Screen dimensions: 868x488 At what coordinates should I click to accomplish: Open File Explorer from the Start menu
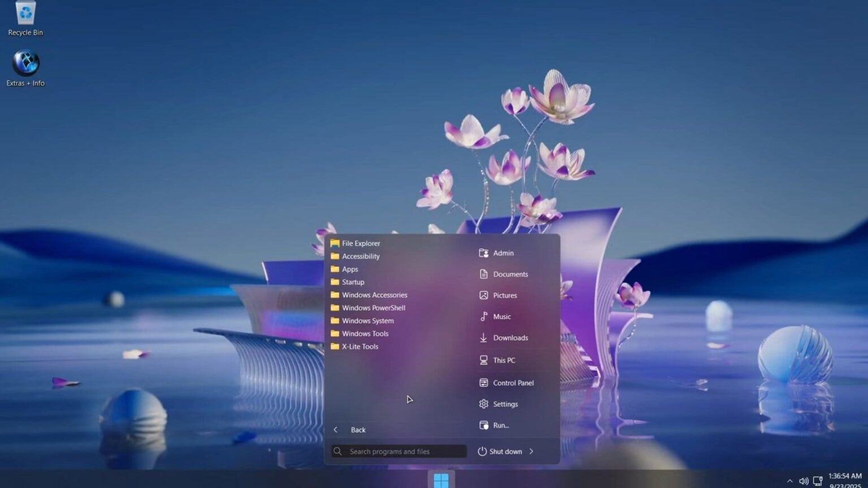361,243
